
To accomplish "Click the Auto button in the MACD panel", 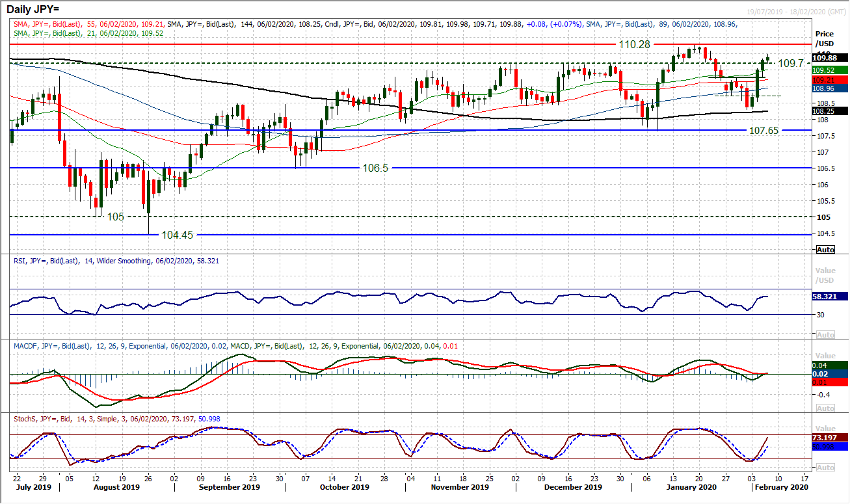I will point(825,408).
